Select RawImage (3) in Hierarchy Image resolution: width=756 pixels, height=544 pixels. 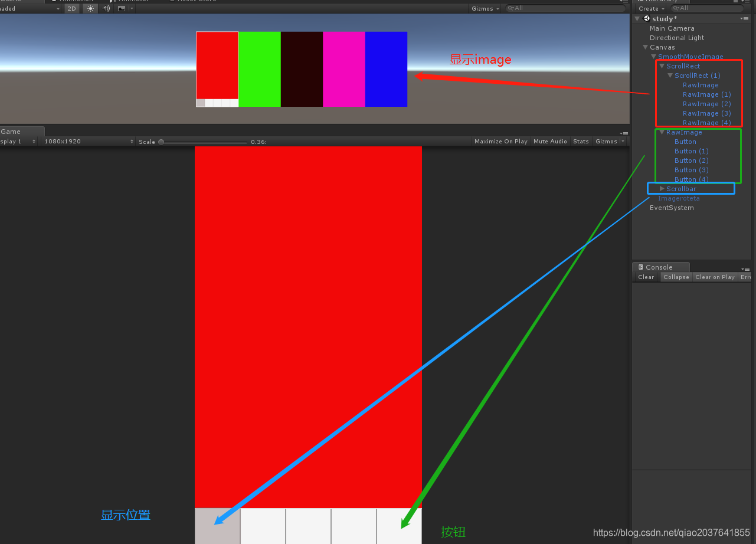click(707, 113)
